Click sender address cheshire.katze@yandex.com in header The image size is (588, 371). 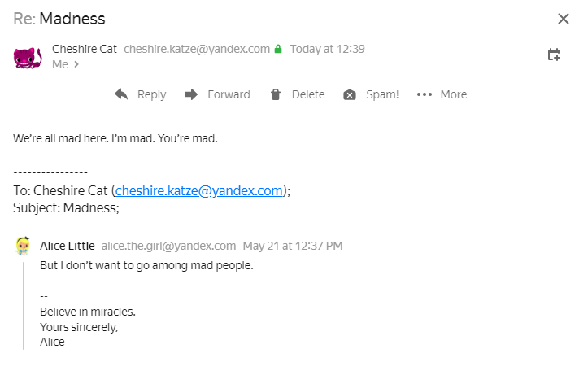pyautogui.click(x=197, y=49)
